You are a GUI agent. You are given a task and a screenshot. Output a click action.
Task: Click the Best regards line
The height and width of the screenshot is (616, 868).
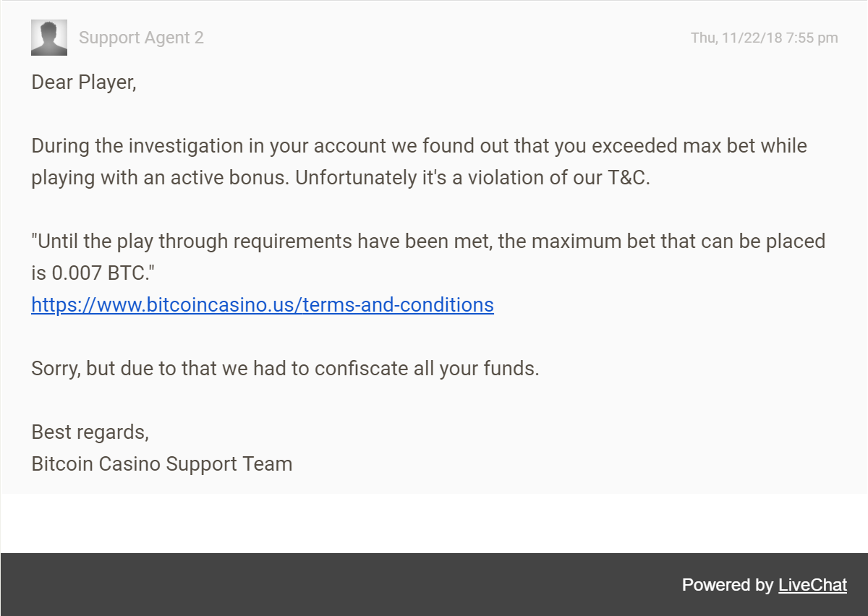tap(90, 432)
